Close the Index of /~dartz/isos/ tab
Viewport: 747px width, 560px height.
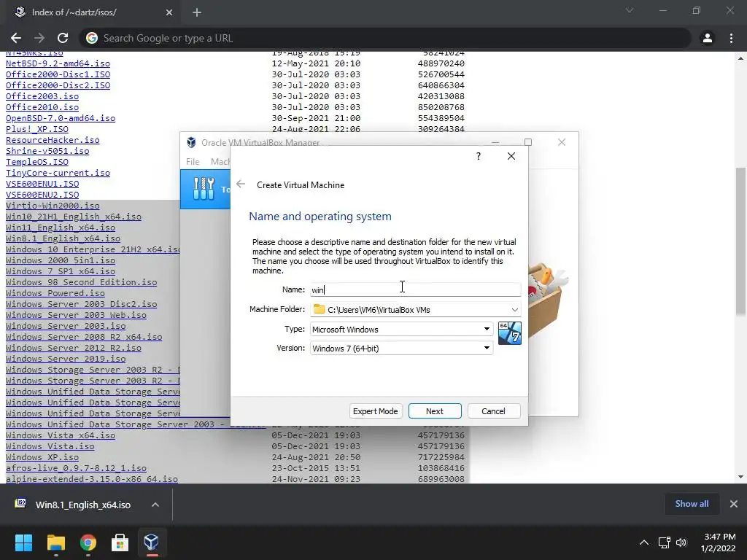click(x=169, y=12)
